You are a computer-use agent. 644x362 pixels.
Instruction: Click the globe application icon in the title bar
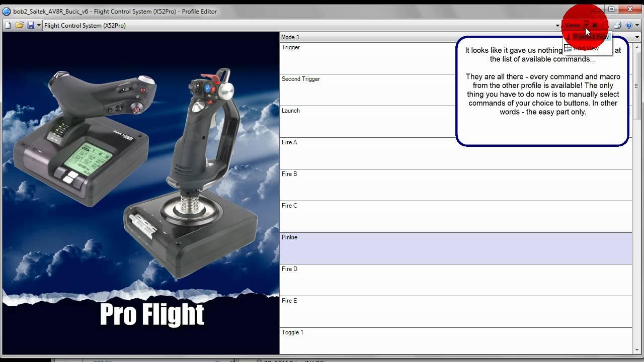7,11
